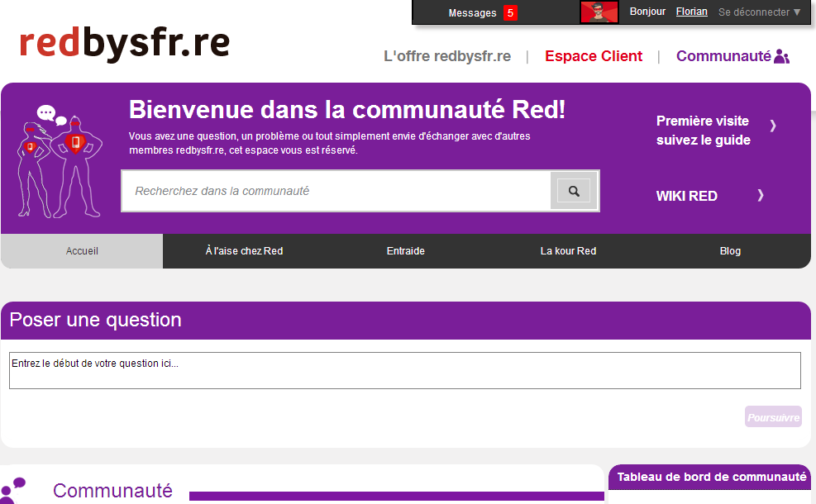Click the Tableau de bord de communauté header
The height and width of the screenshot is (504, 816).
click(x=710, y=477)
